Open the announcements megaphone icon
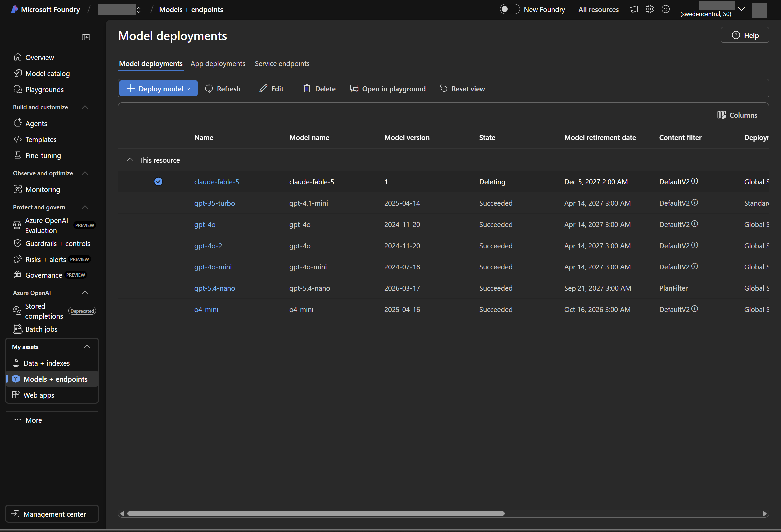This screenshot has height=532, width=781. pyautogui.click(x=633, y=9)
